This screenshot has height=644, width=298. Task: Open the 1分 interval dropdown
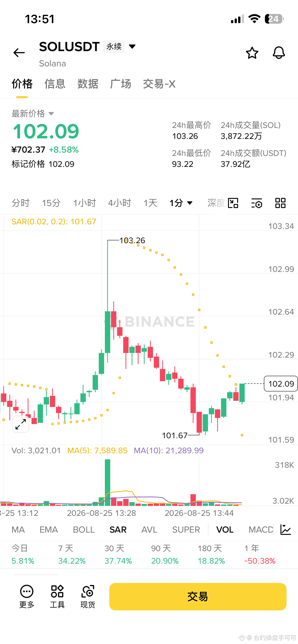point(181,203)
